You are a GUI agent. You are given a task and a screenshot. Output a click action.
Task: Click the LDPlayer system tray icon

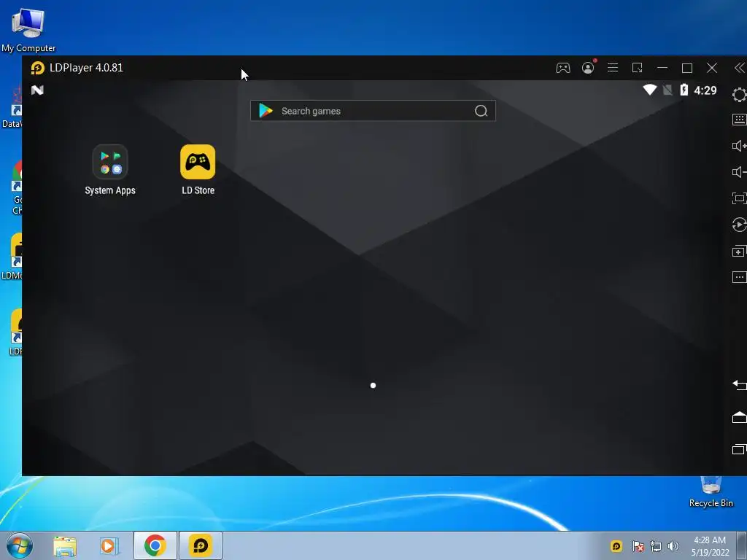tap(616, 545)
